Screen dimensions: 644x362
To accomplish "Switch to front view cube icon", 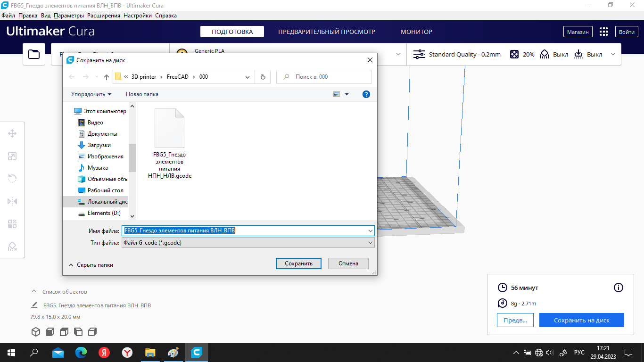I will [x=50, y=332].
